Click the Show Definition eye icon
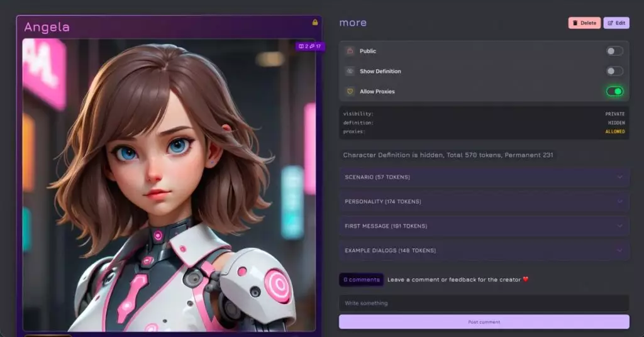 point(350,71)
